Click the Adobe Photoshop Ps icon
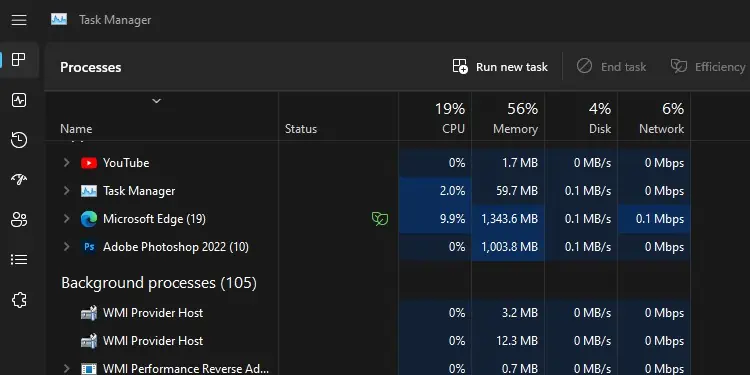This screenshot has width=750, height=375. pos(89,247)
